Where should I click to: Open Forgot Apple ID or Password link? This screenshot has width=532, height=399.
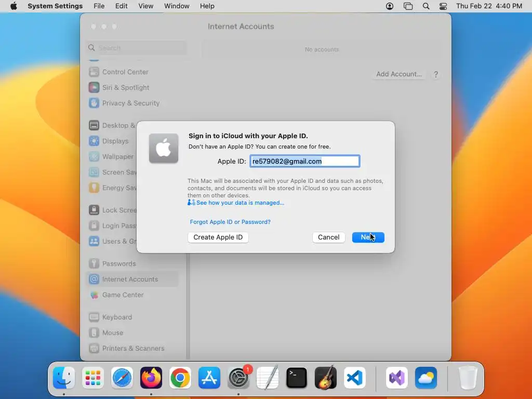point(230,222)
